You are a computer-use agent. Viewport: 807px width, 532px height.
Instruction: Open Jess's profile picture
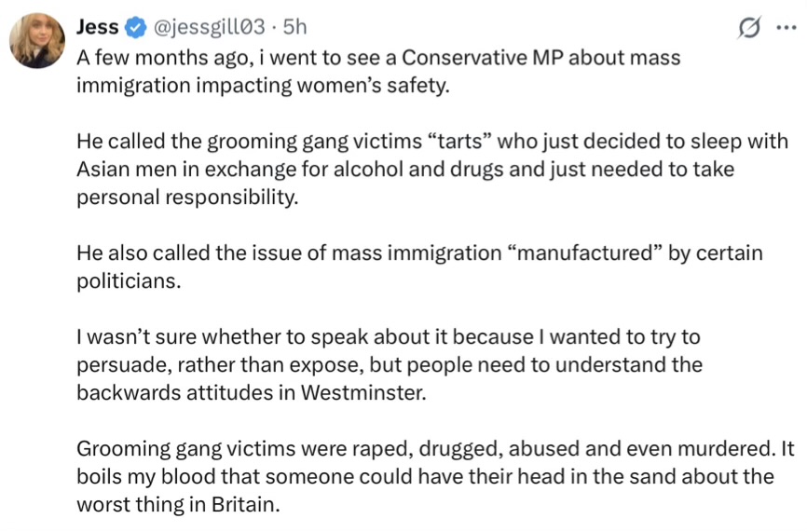[x=37, y=39]
